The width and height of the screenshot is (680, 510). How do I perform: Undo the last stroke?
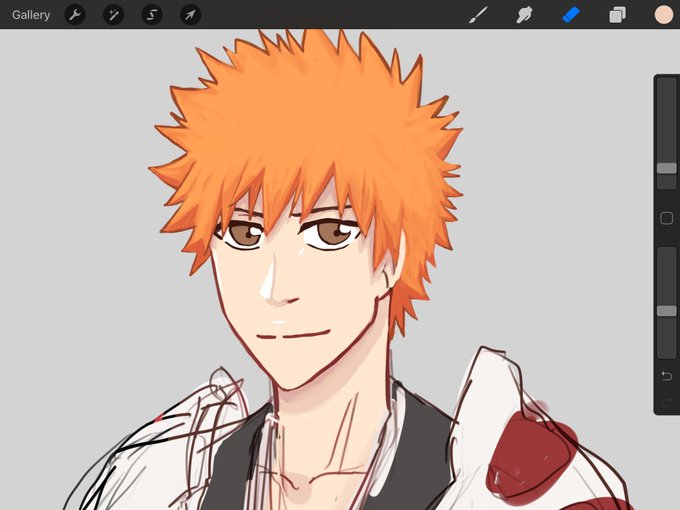(667, 376)
